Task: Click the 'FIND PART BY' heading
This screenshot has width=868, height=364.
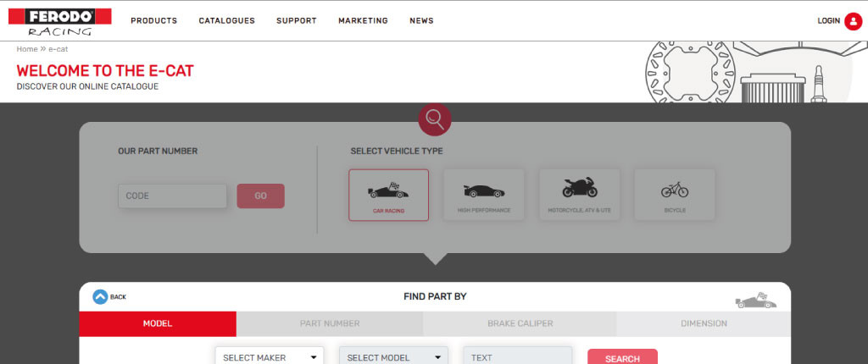Action: click(x=435, y=296)
